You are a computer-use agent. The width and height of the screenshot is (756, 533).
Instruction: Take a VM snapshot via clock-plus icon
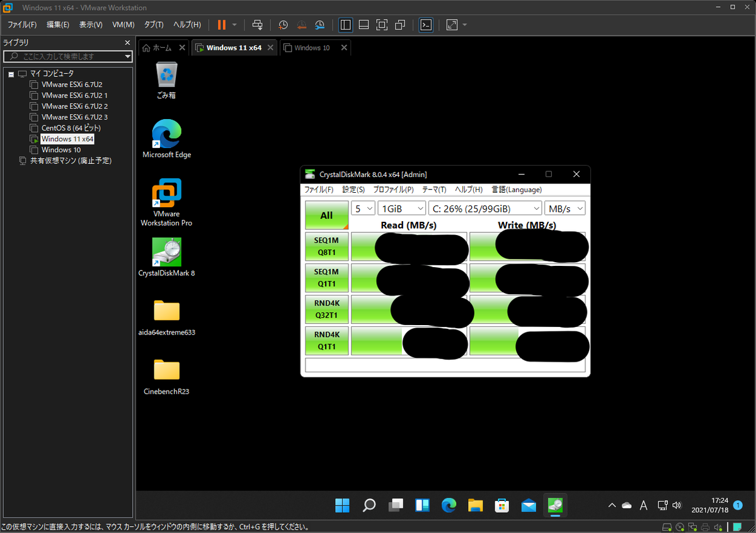(x=283, y=25)
